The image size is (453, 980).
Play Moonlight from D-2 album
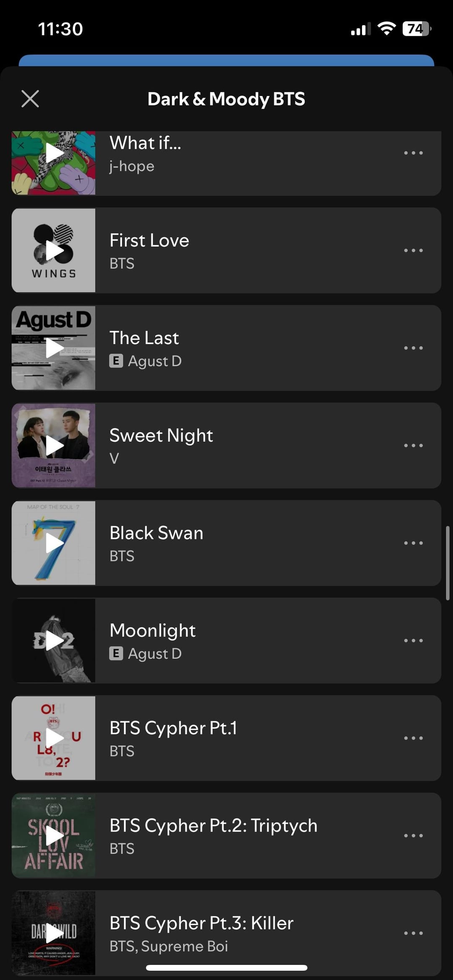[x=54, y=640]
